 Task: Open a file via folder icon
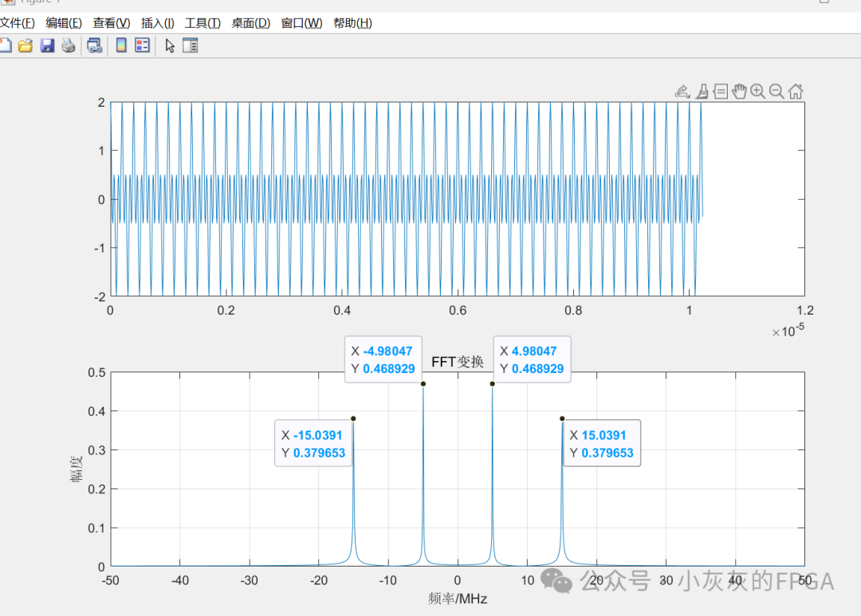(26, 45)
